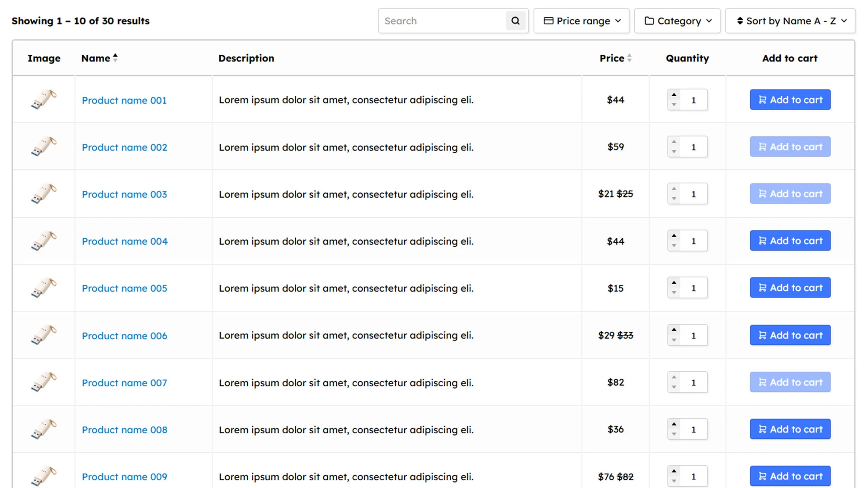Increase quantity for Product name 001
Image resolution: width=868 pixels, height=488 pixels.
coord(674,95)
